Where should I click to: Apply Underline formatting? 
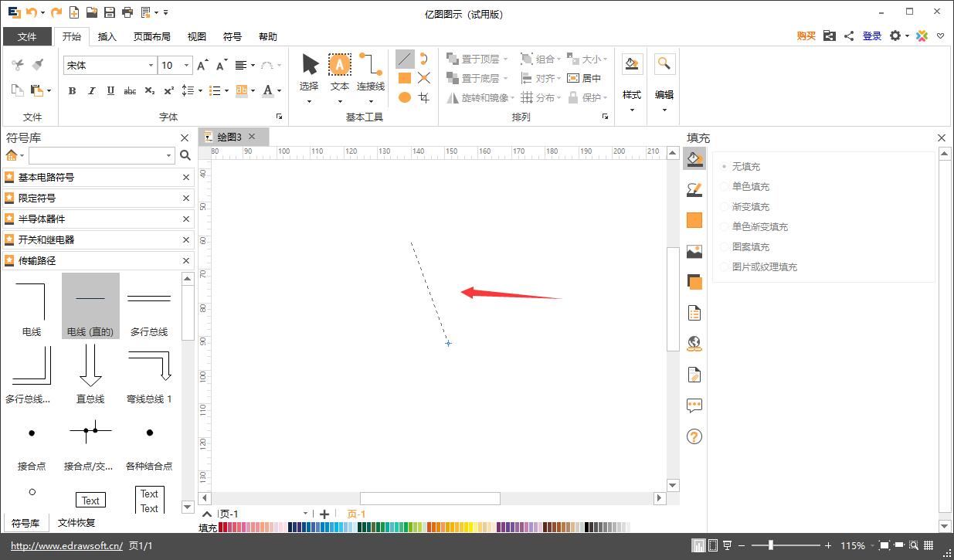(x=111, y=90)
